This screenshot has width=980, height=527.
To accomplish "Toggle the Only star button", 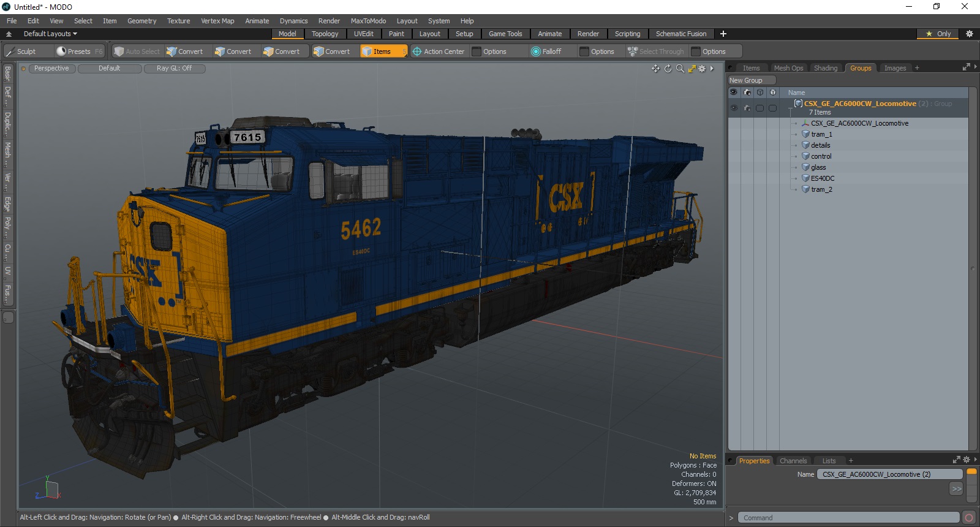I will (x=938, y=34).
